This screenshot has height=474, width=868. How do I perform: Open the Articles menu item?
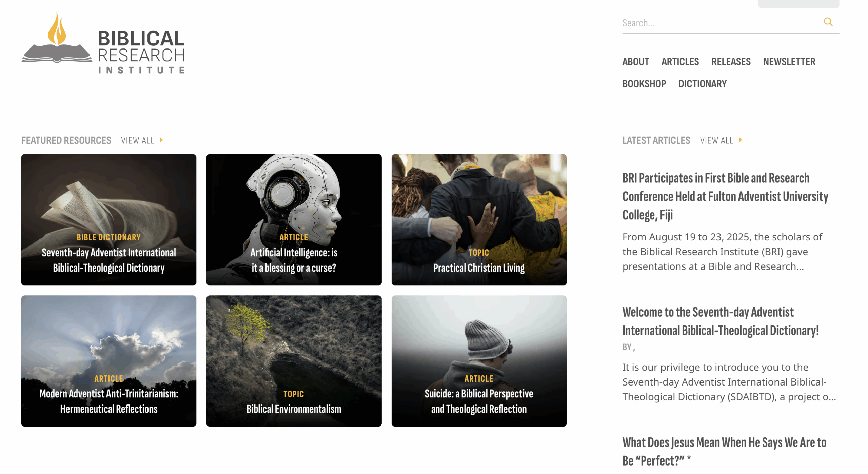click(x=680, y=62)
